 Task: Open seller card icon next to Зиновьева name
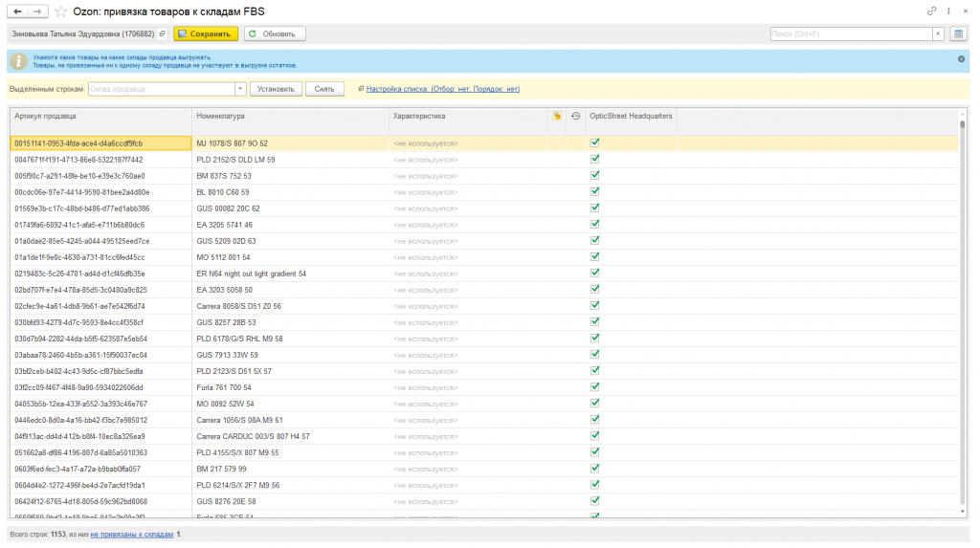pos(162,33)
